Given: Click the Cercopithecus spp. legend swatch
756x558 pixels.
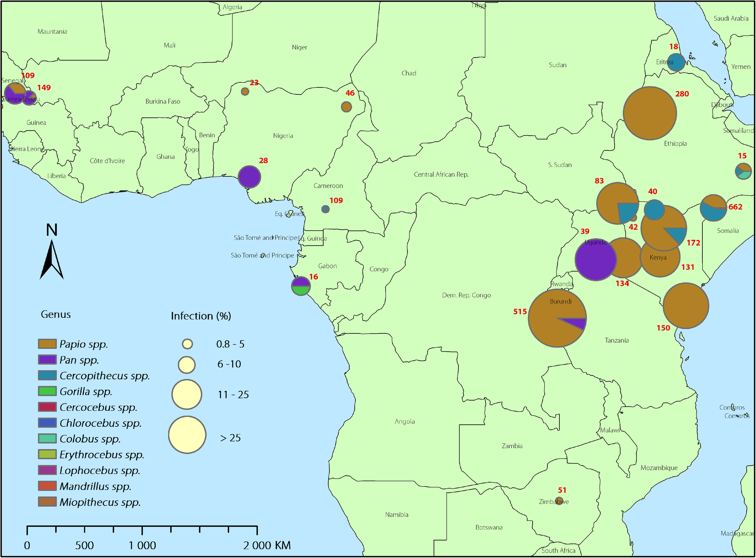Looking at the screenshot, I should [47, 375].
